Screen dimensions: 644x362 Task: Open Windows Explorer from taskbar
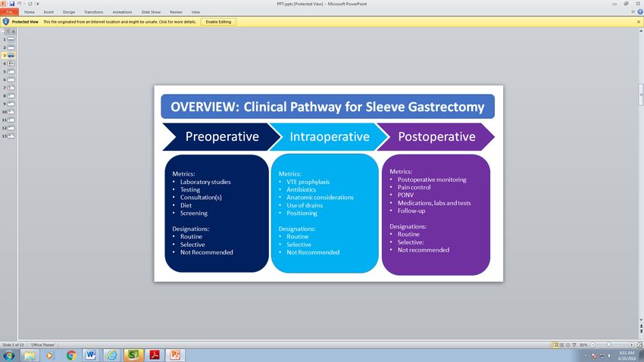point(29,355)
